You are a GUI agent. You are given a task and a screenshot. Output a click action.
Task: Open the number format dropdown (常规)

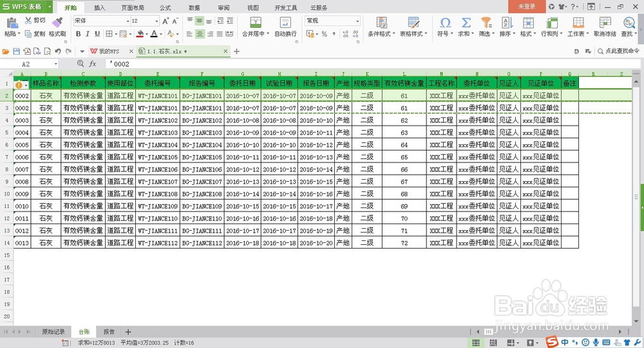point(357,21)
